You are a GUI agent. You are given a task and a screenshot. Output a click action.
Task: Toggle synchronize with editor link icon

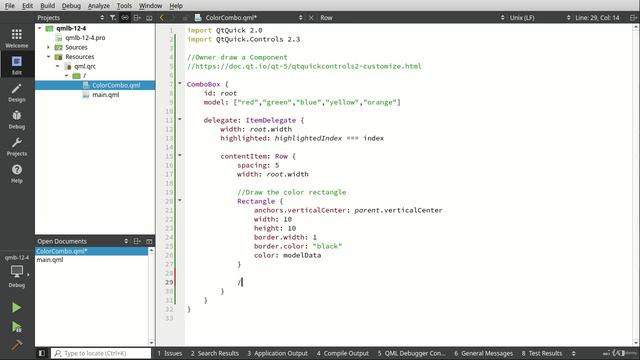125,18
